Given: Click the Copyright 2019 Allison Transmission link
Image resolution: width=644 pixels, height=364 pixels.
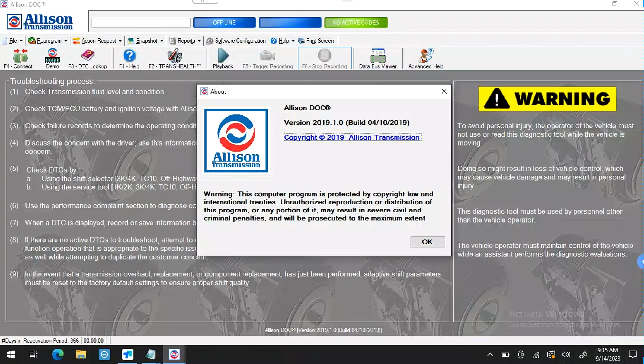Looking at the screenshot, I should tap(352, 137).
